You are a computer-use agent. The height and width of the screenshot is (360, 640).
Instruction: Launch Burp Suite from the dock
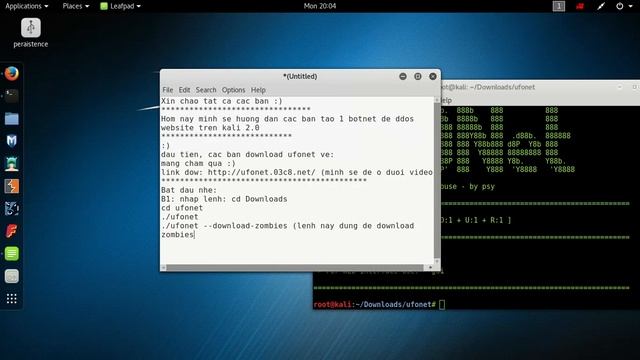[11, 186]
